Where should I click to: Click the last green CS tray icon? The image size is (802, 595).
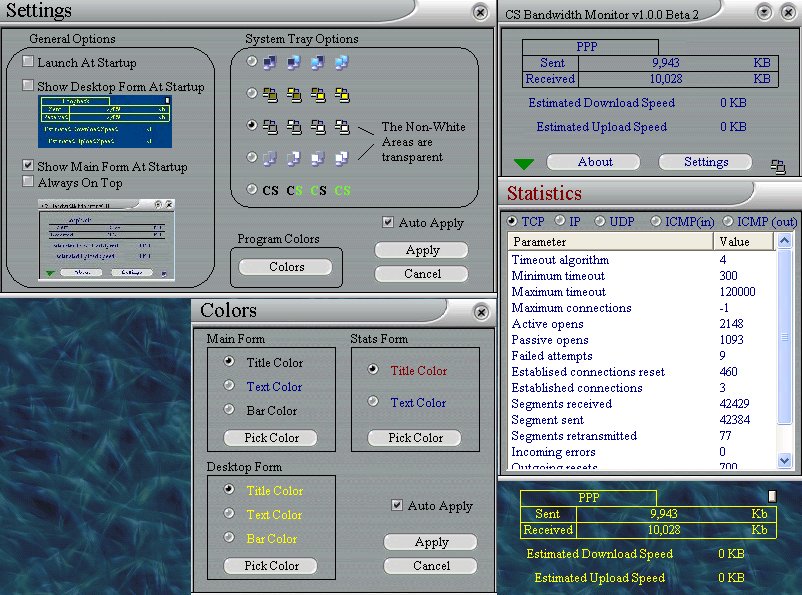[342, 190]
